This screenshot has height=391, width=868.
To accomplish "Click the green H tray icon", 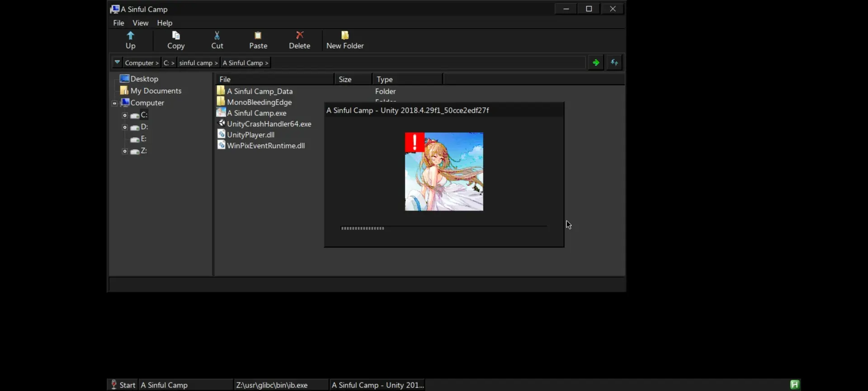I will (x=795, y=385).
